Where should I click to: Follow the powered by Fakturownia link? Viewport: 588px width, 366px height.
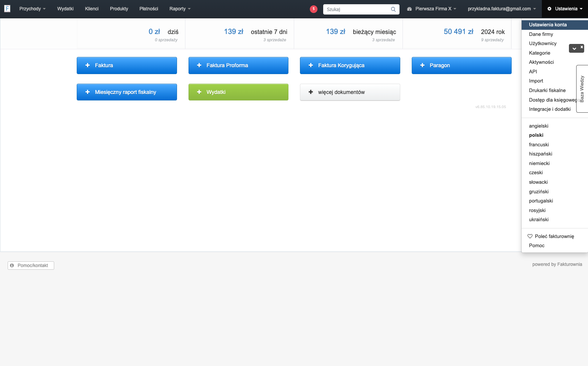(x=557, y=264)
